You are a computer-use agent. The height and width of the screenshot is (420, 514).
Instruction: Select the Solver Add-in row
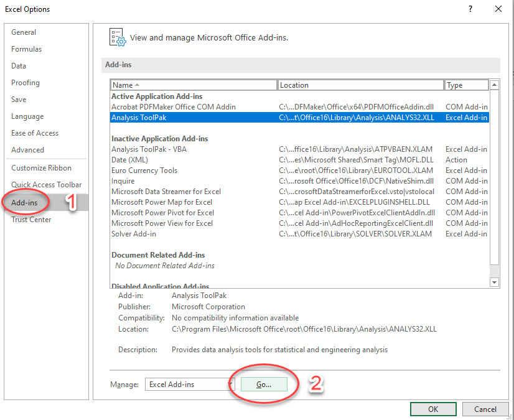coord(299,234)
